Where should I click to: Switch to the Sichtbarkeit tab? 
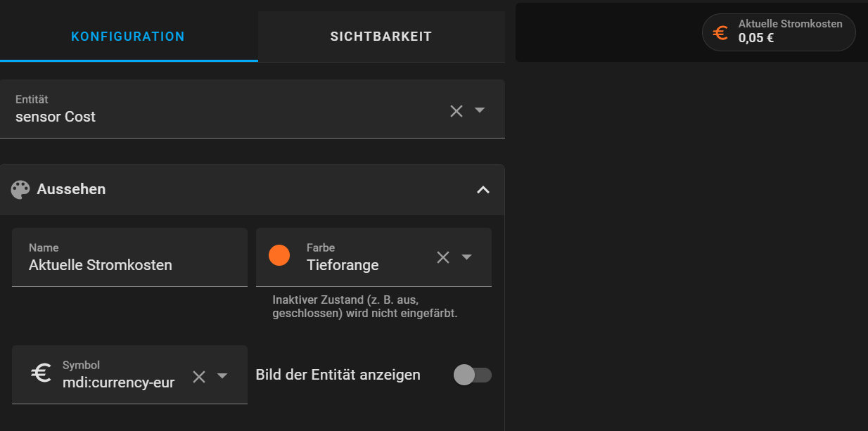[x=381, y=37]
